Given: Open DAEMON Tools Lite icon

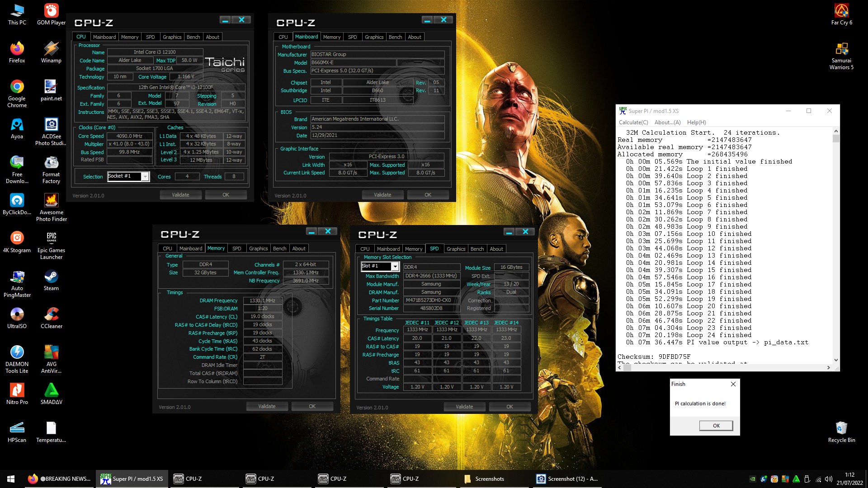Looking at the screenshot, I should [17, 359].
